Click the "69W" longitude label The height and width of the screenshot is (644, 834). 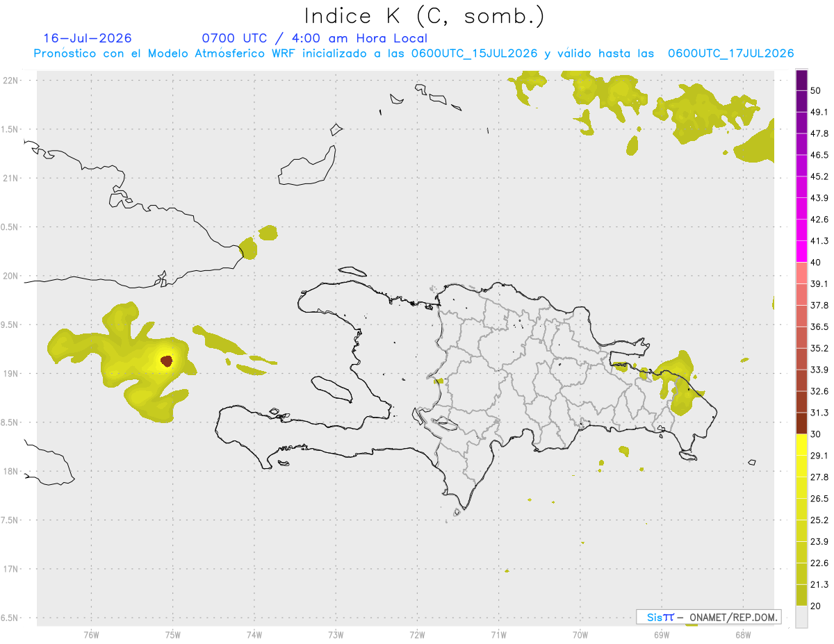point(662,634)
